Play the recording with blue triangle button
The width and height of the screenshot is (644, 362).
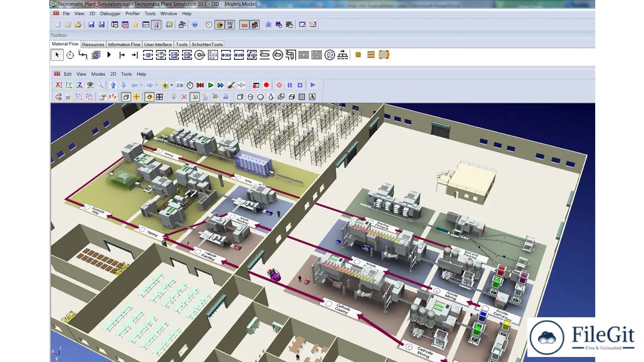tap(313, 85)
